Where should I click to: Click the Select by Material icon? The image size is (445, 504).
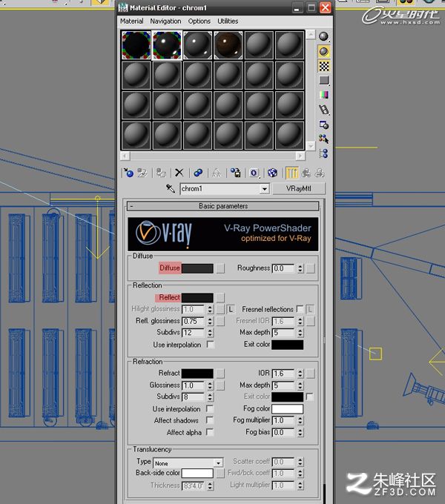click(324, 139)
